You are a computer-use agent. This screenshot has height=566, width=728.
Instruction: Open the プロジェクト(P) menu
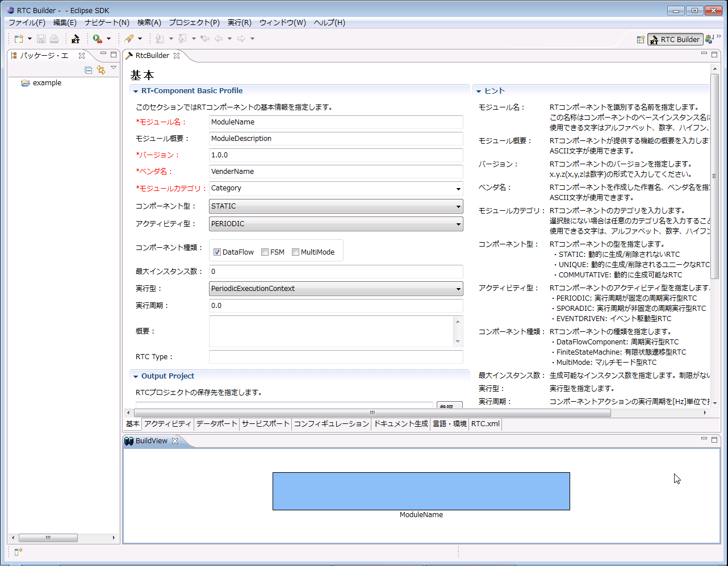194,23
